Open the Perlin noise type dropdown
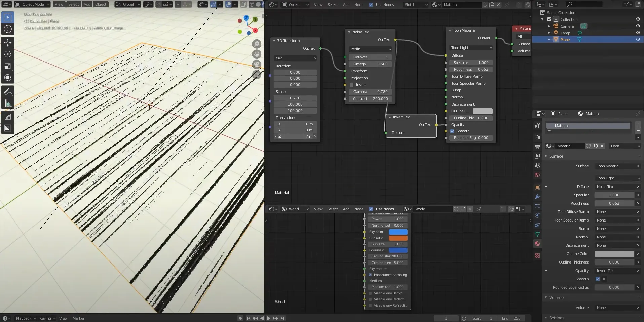The image size is (644, 322). coord(370,49)
